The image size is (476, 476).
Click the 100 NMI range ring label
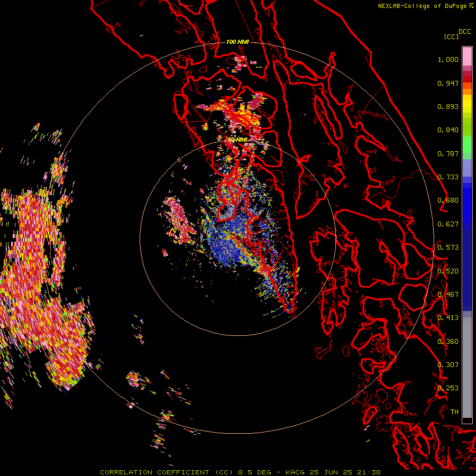point(237,42)
